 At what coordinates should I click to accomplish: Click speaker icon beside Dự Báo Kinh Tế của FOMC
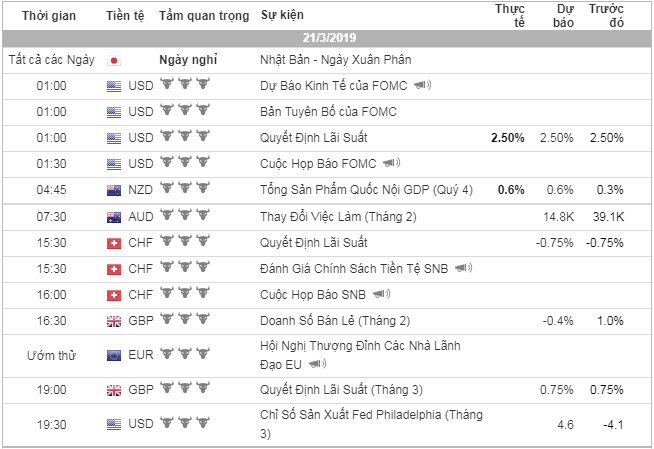tap(423, 85)
